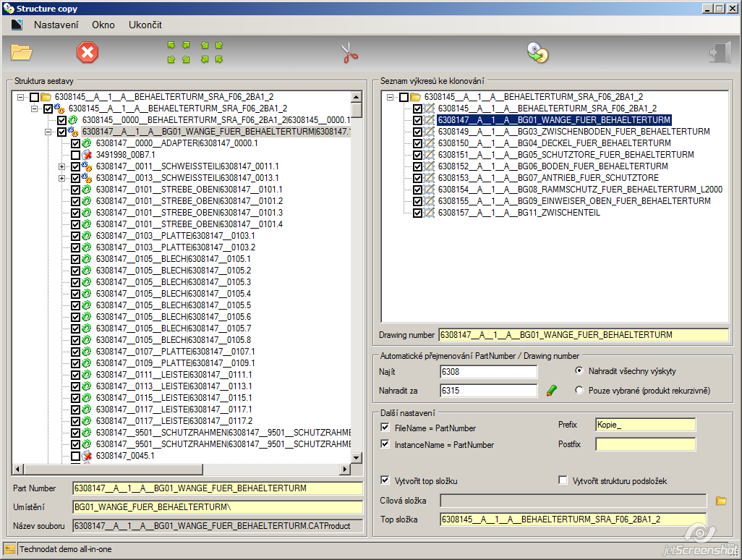
Task: Browse for Cílová složka folder icon
Action: pos(721,501)
